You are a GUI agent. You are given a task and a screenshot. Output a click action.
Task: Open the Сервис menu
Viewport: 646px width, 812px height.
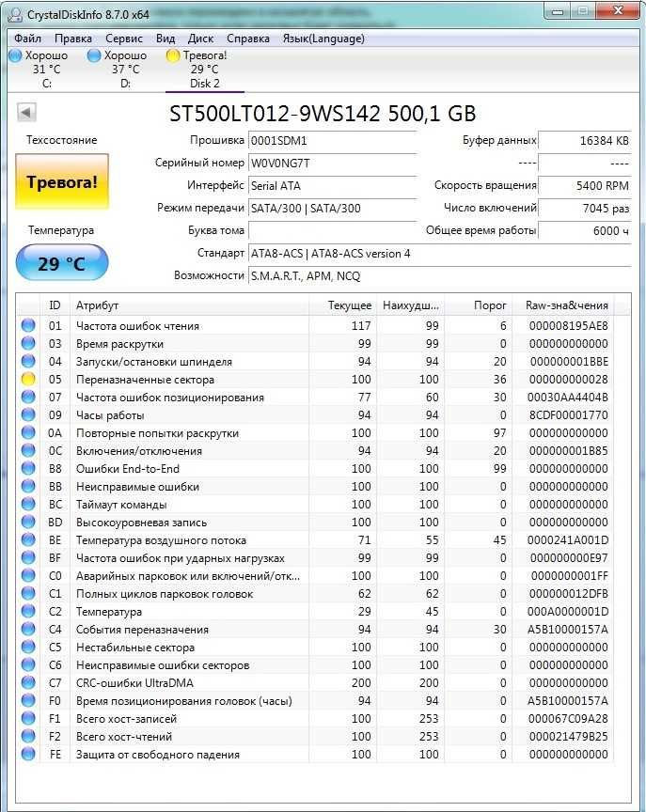pos(124,39)
